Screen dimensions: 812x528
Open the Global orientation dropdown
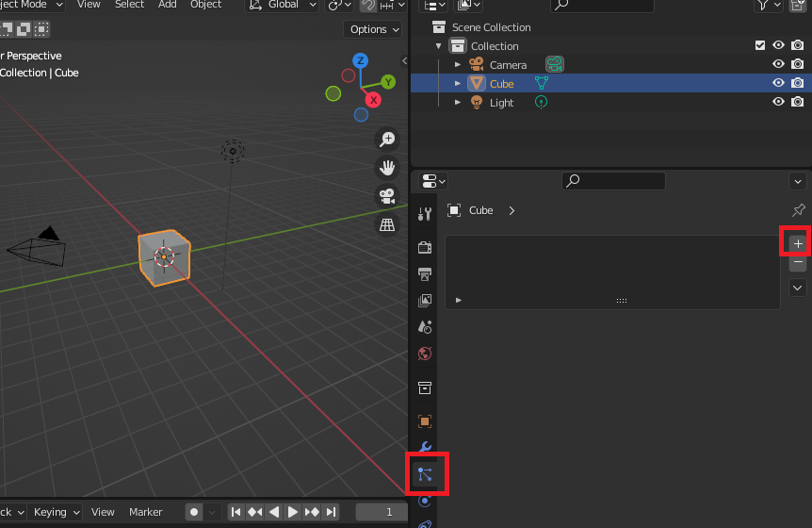click(x=282, y=5)
